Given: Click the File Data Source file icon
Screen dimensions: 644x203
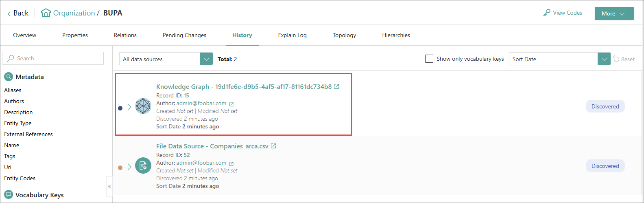Looking at the screenshot, I should pyautogui.click(x=143, y=165).
